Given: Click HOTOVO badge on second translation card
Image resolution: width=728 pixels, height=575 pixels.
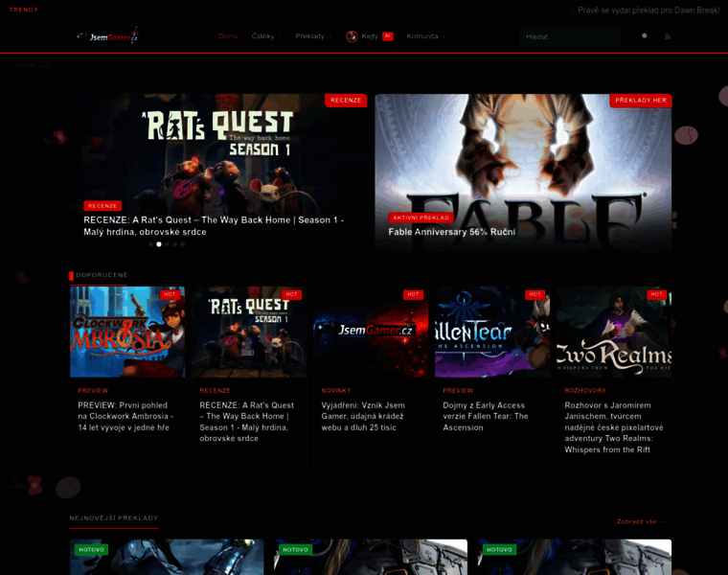Looking at the screenshot, I should point(295,549).
